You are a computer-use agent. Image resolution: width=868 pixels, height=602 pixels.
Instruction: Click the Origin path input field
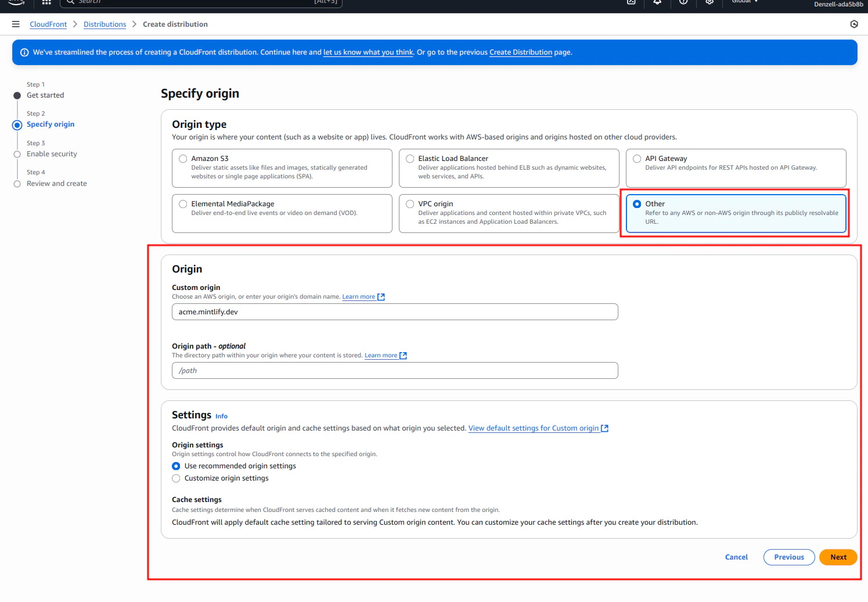pos(395,370)
